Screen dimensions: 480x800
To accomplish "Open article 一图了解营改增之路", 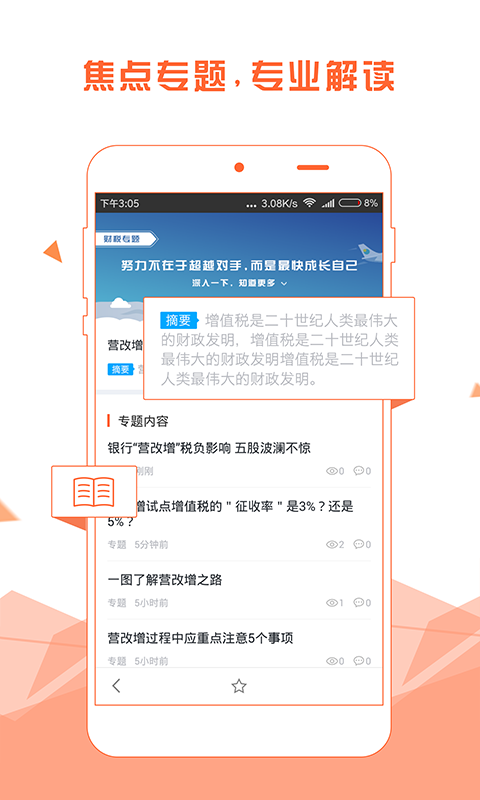I will tap(165, 580).
